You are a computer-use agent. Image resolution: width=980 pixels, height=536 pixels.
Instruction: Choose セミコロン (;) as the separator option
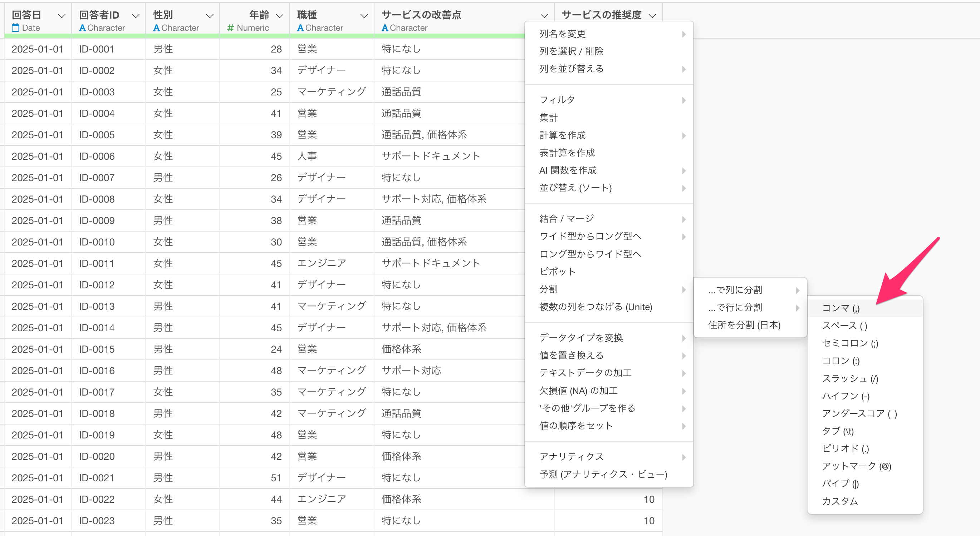tap(850, 343)
